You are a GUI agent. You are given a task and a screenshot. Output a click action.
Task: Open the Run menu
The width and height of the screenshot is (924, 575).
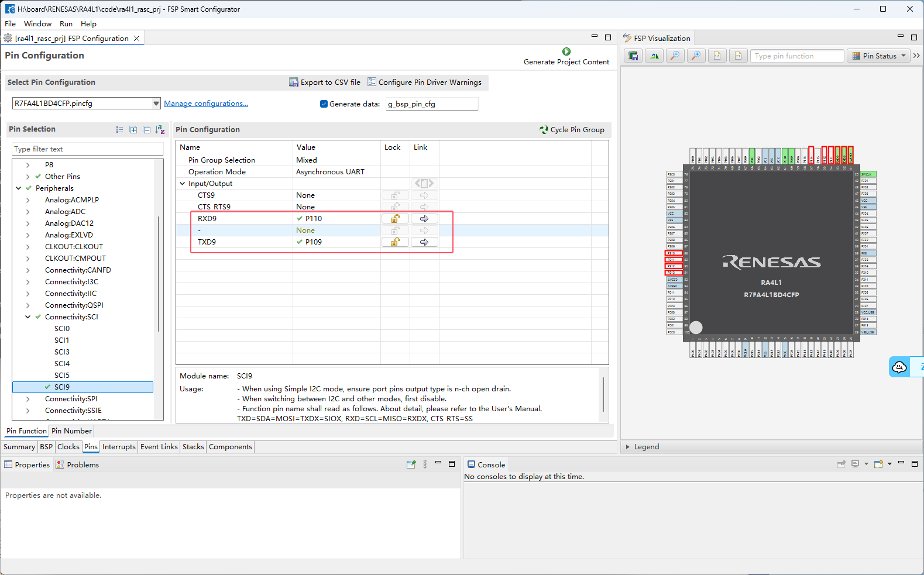coord(66,24)
